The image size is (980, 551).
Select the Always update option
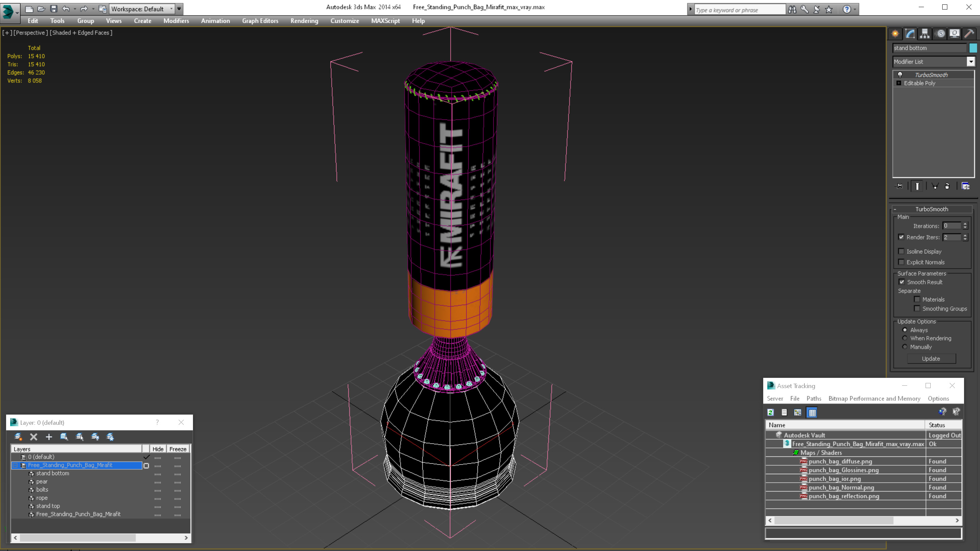pos(905,330)
